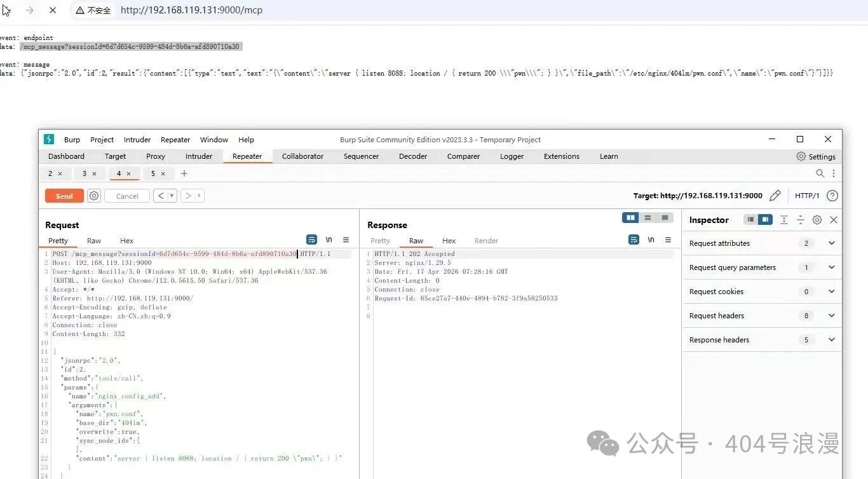Close Repeater tab 2
Image resolution: width=868 pixels, height=479 pixels.
(x=60, y=173)
